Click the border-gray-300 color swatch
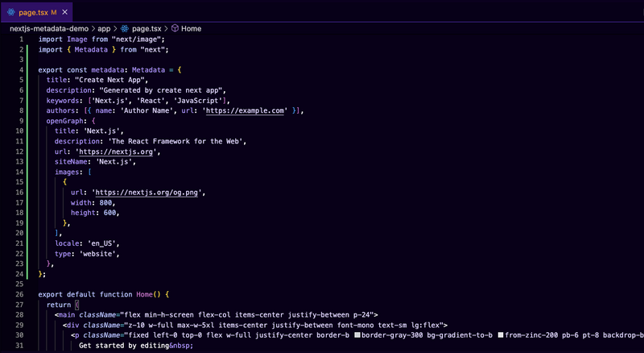Screen dimensions: 644x353 click(x=357, y=335)
